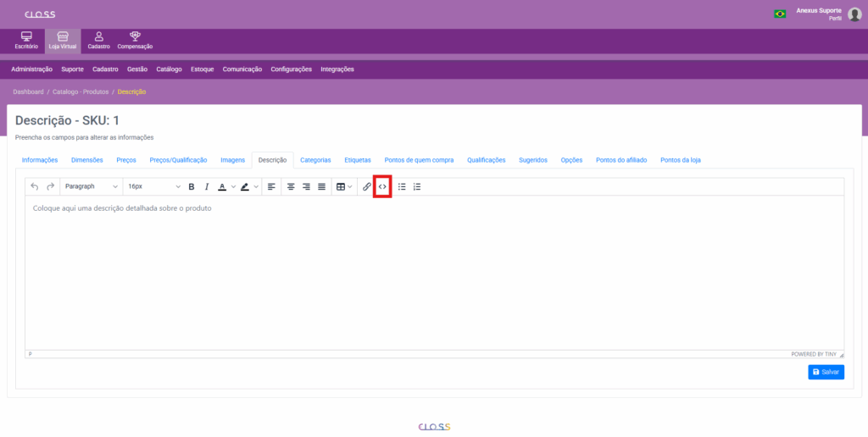Insert a bulleted list
The width and height of the screenshot is (868, 437).
tap(402, 186)
